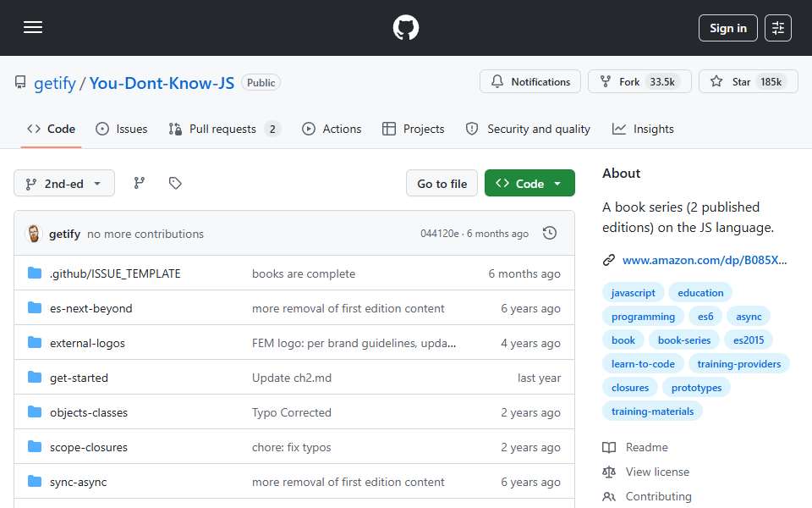
Task: Select the es2015 topic tag
Action: point(749,340)
